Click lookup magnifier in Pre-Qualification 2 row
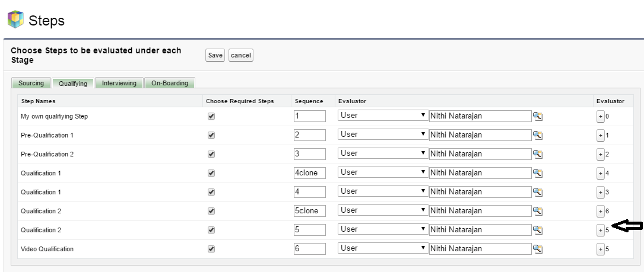Image resolution: width=644 pixels, height=272 pixels. pyautogui.click(x=537, y=155)
